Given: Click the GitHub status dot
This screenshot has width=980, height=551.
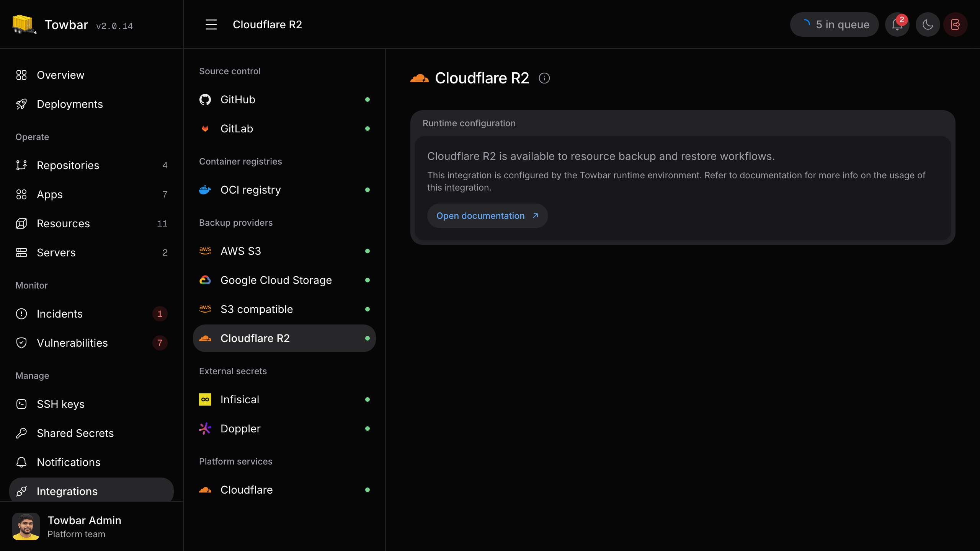Looking at the screenshot, I should (x=367, y=99).
